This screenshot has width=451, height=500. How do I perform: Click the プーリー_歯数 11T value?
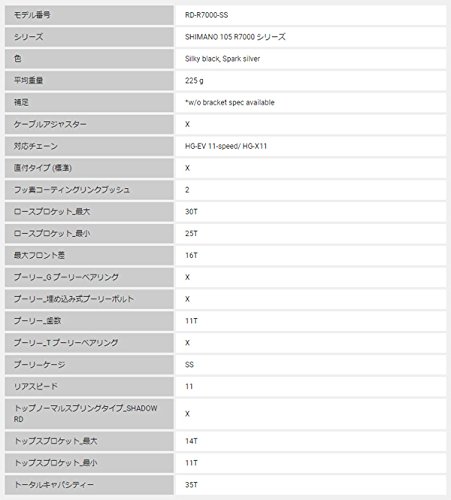click(191, 321)
